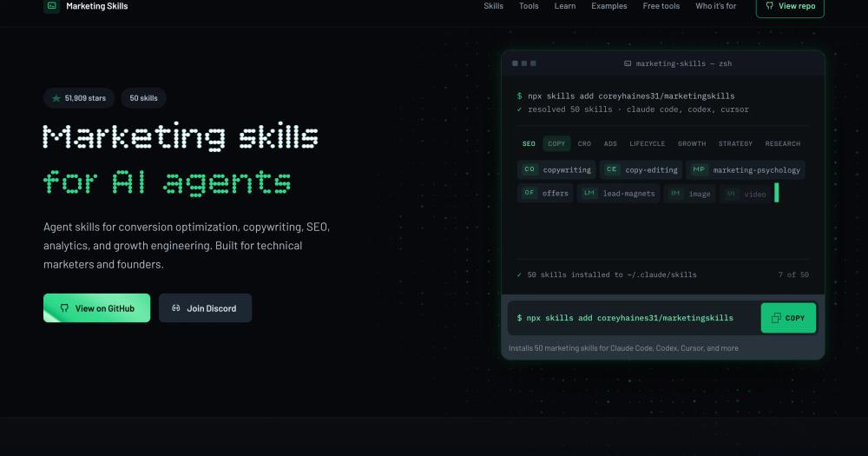The width and height of the screenshot is (868, 456).
Task: Click the Discord icon on Join Discord
Action: point(176,308)
